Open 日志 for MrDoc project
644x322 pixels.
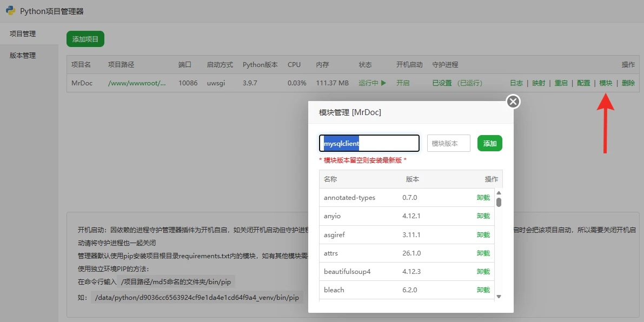click(516, 83)
